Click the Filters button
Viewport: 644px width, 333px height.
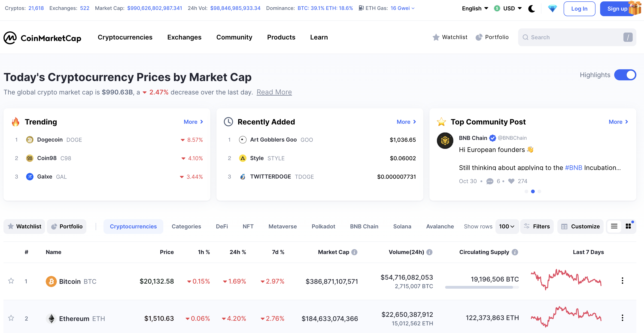[537, 227]
